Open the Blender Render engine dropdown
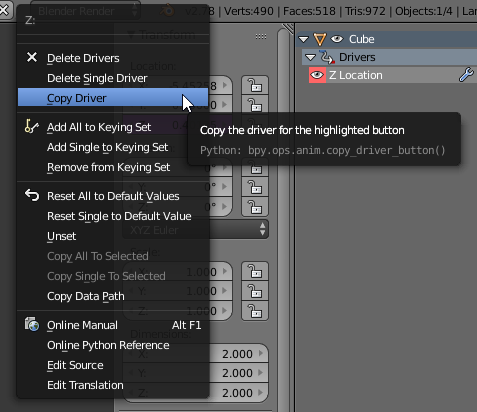 click(x=86, y=11)
